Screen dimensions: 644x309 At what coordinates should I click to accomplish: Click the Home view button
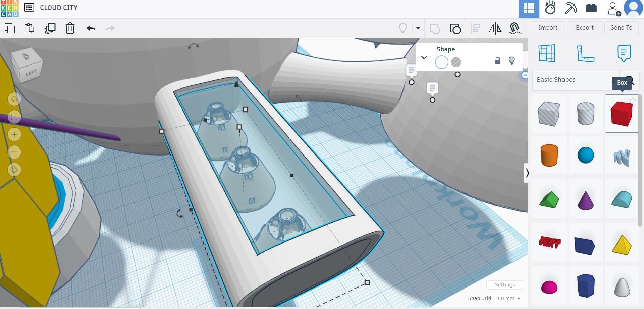(14, 99)
